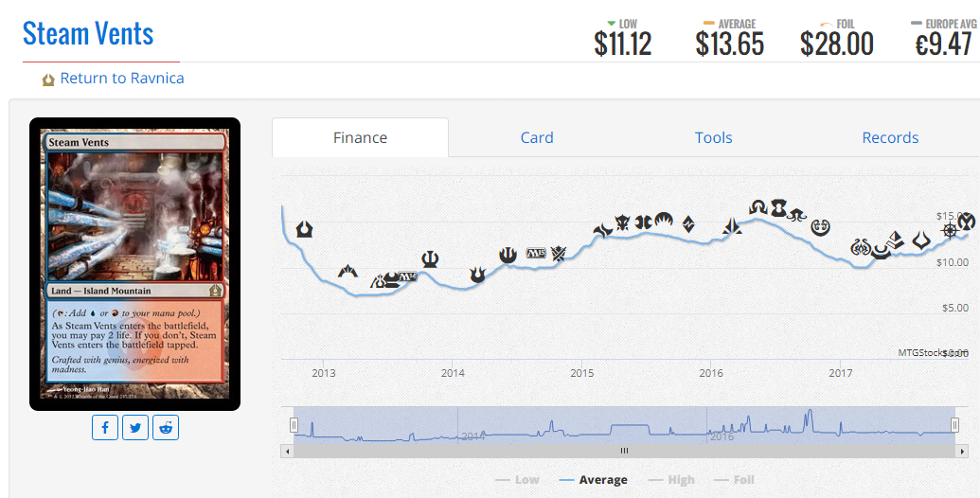The height and width of the screenshot is (498, 980).
Task: Click the Theros set symbol on the chart
Action: [x=430, y=258]
